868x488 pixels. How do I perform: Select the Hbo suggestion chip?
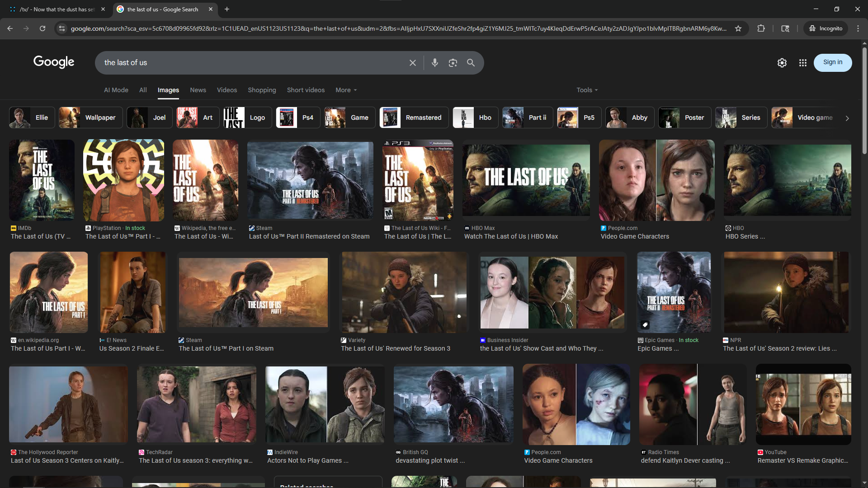pos(476,117)
